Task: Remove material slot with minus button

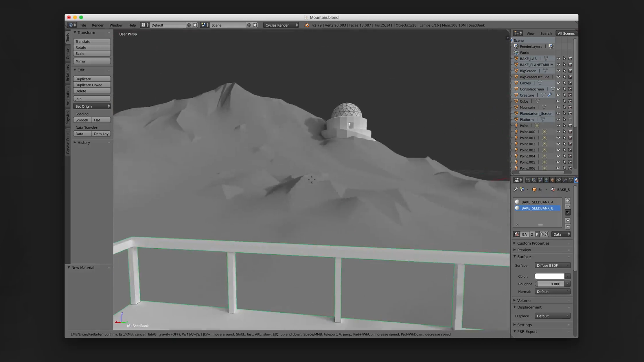Action: [x=568, y=206]
